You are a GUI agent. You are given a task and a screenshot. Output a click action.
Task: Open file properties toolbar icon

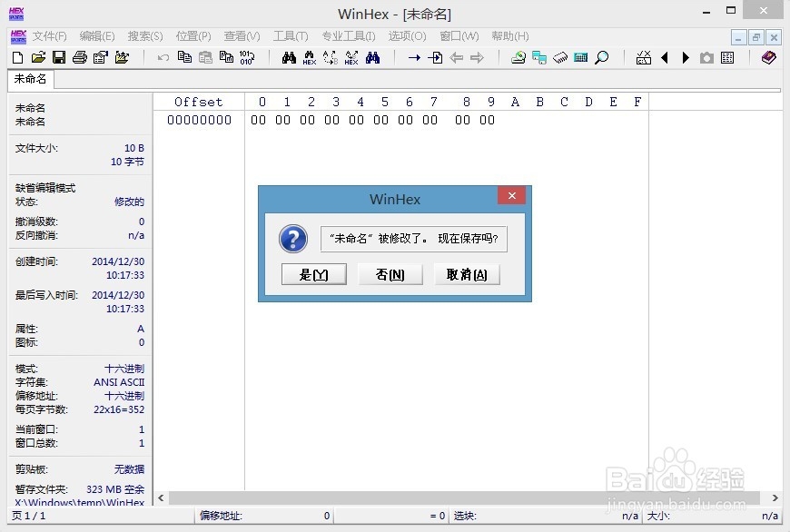[x=101, y=58]
